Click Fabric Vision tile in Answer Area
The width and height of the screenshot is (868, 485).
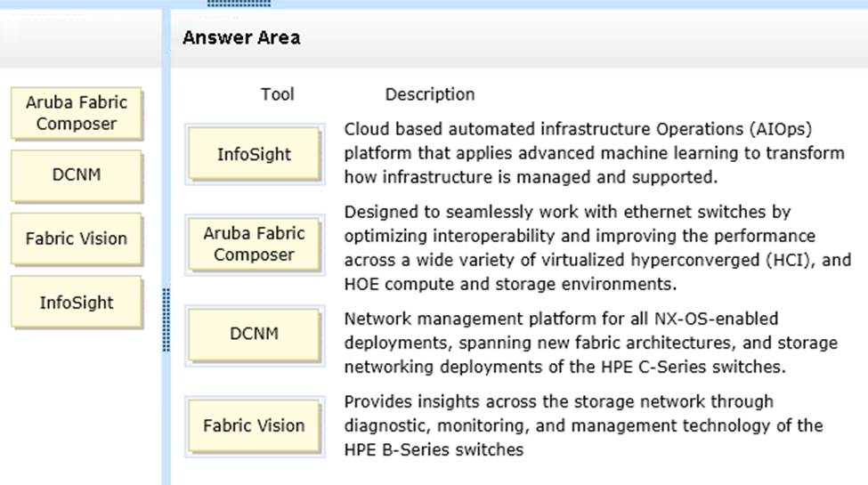point(254,425)
